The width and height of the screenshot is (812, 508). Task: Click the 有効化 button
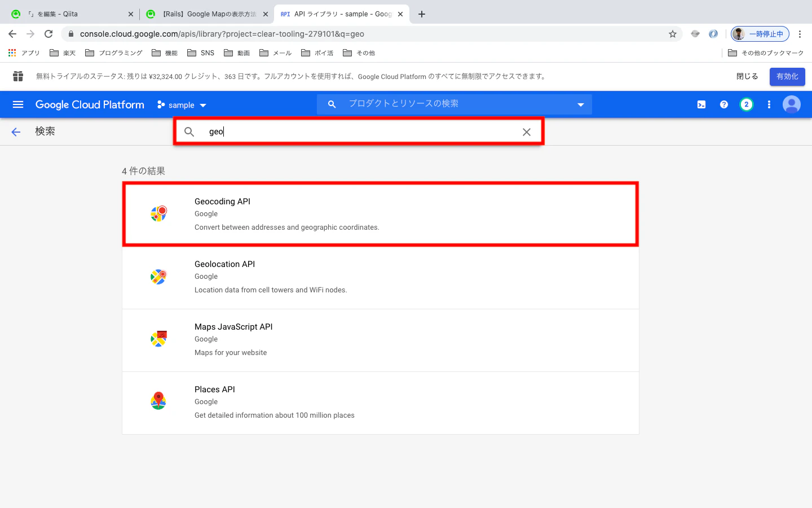tap(787, 76)
